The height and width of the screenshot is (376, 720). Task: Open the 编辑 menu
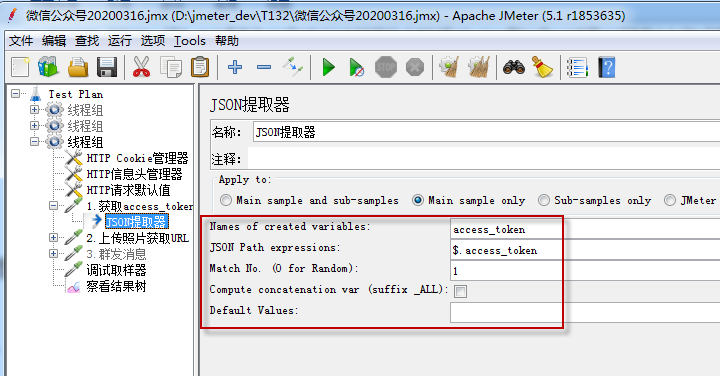pyautogui.click(x=54, y=41)
